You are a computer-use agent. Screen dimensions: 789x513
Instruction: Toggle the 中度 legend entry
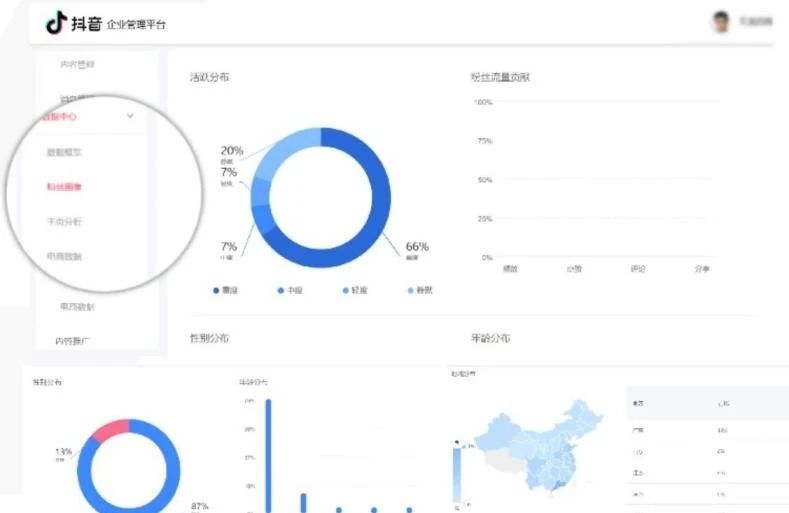(x=290, y=290)
